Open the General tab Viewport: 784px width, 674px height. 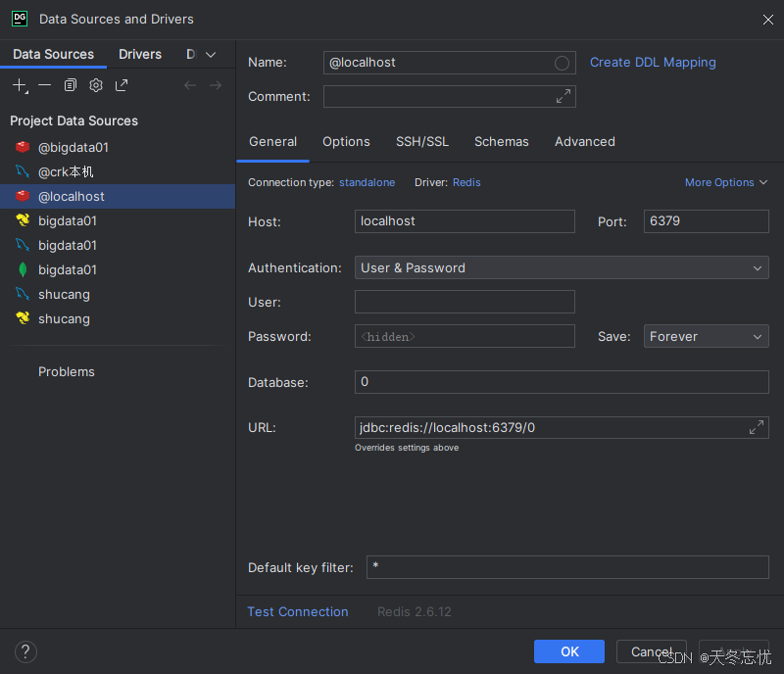[273, 142]
